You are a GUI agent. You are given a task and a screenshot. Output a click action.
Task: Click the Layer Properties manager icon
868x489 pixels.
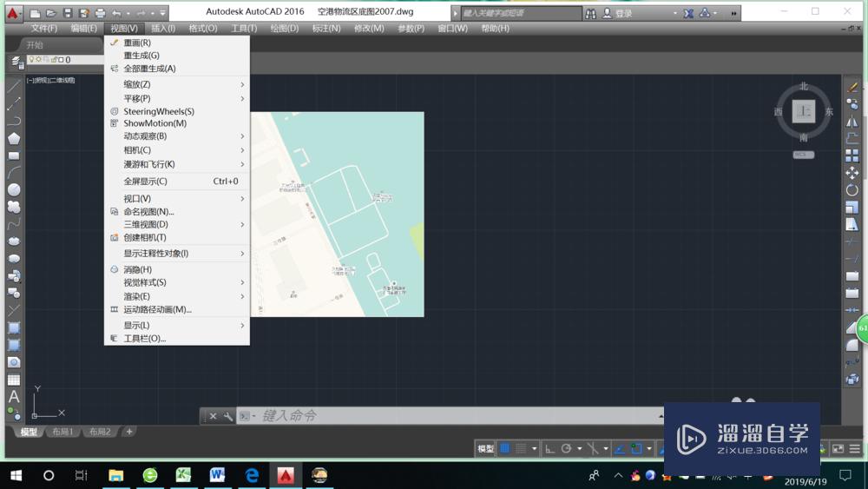[x=16, y=61]
